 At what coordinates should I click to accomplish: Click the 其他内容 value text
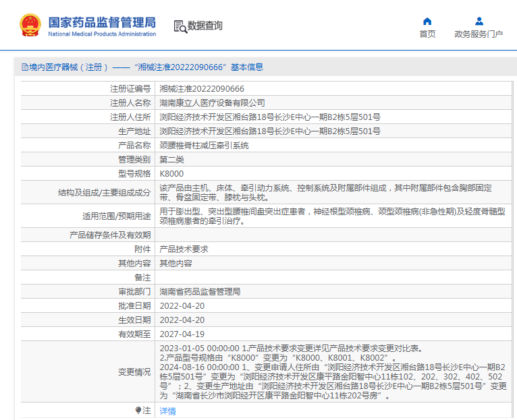click(175, 263)
